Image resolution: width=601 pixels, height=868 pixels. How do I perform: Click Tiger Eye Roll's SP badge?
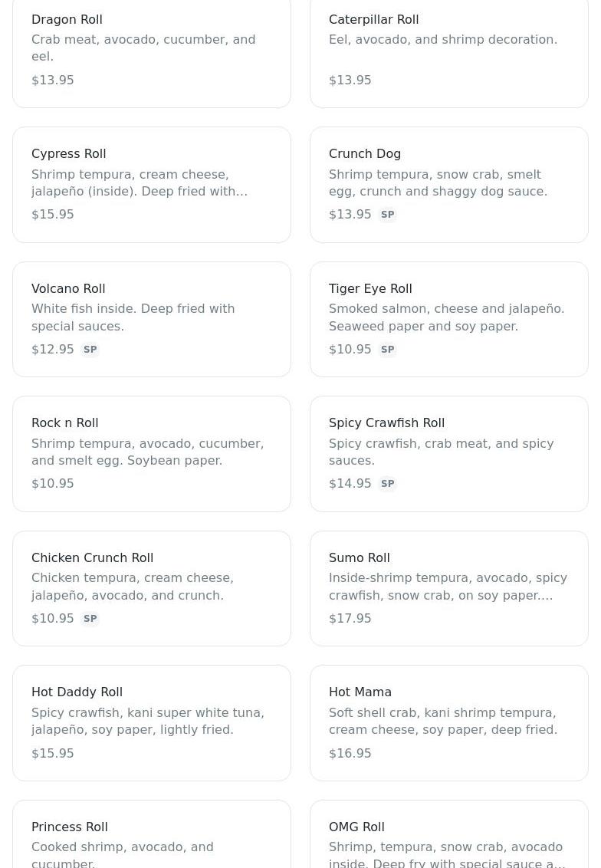387,350
